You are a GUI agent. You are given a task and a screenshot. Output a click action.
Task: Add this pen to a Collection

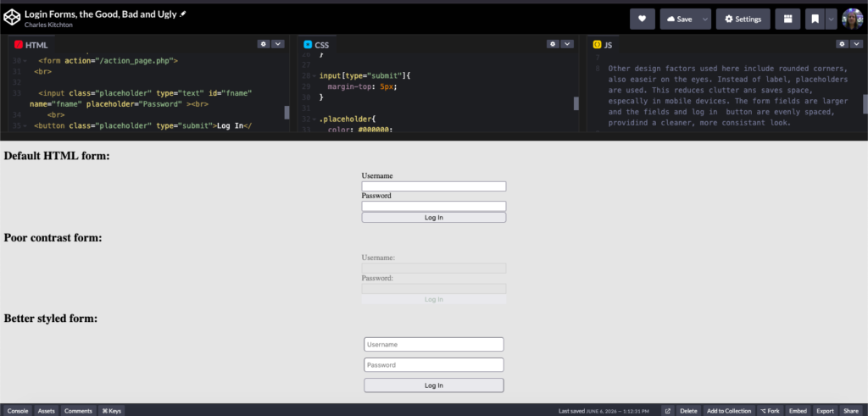click(x=729, y=411)
